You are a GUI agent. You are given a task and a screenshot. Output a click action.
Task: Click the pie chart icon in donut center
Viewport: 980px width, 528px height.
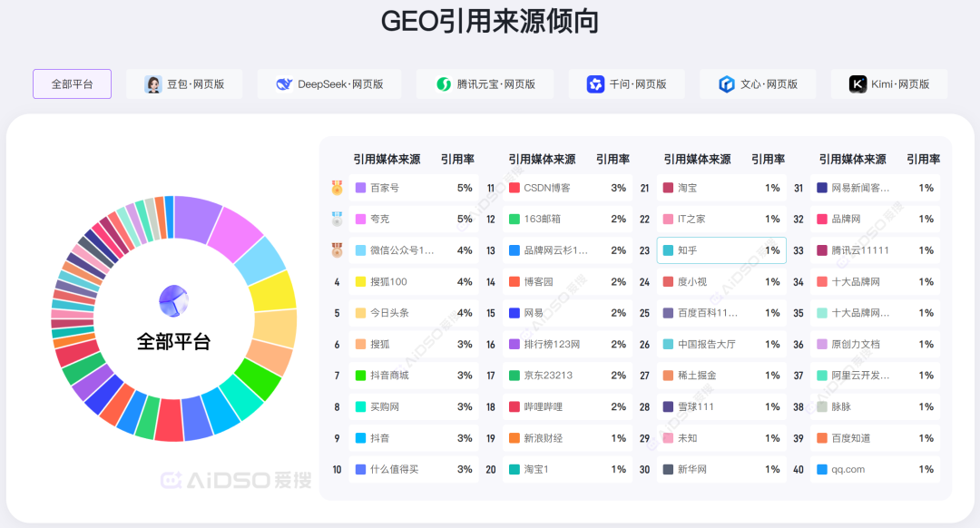click(173, 300)
